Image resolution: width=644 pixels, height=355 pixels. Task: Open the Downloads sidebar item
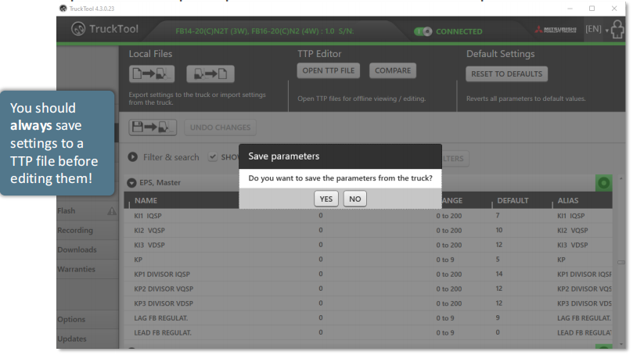(77, 250)
